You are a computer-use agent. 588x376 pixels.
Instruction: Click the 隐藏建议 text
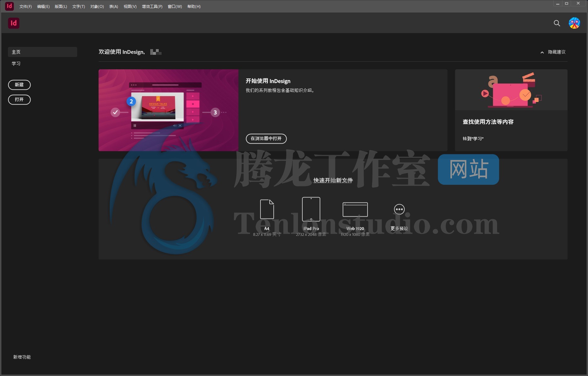[x=557, y=52]
